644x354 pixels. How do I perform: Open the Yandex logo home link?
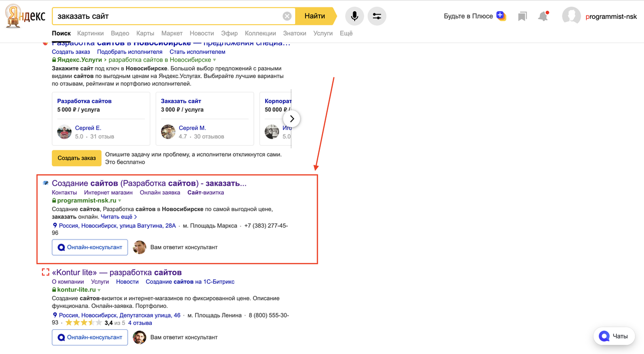point(25,16)
